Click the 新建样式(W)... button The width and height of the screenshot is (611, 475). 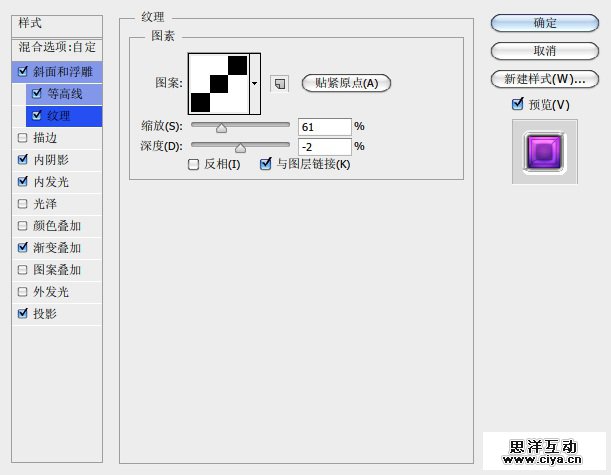(545, 79)
